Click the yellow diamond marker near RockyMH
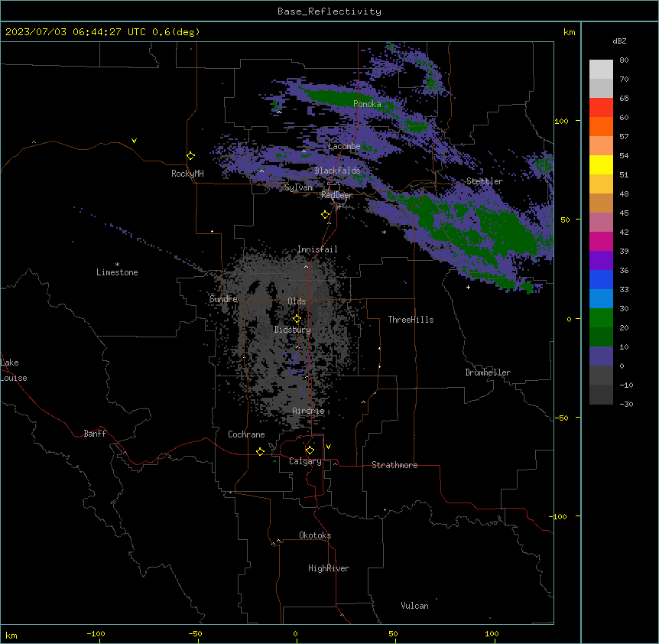This screenshot has width=659, height=644. (x=190, y=155)
